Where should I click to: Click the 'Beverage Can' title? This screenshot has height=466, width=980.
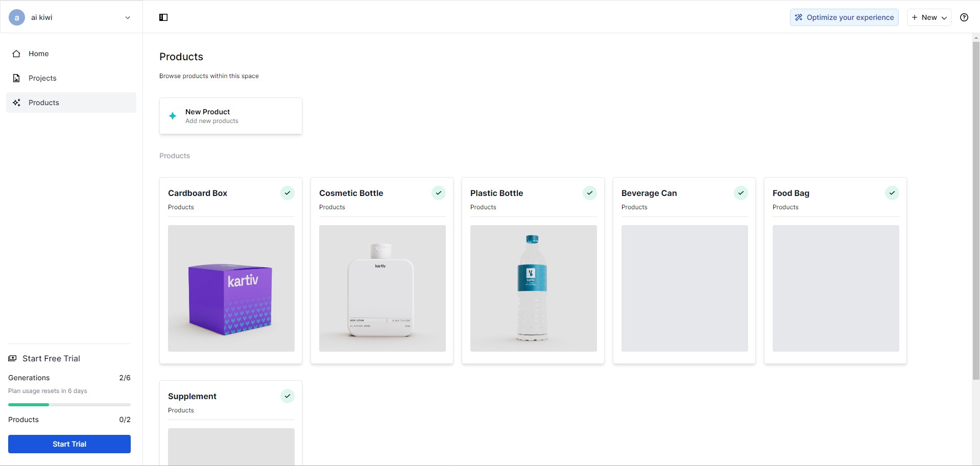point(649,193)
